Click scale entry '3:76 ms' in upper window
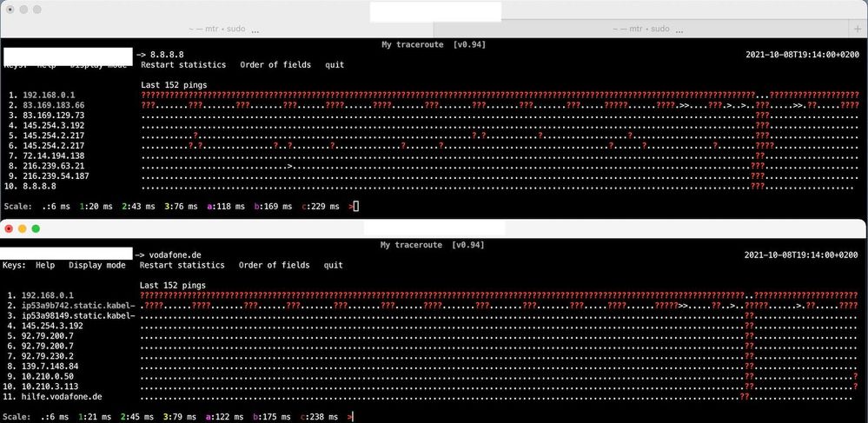 pos(181,207)
